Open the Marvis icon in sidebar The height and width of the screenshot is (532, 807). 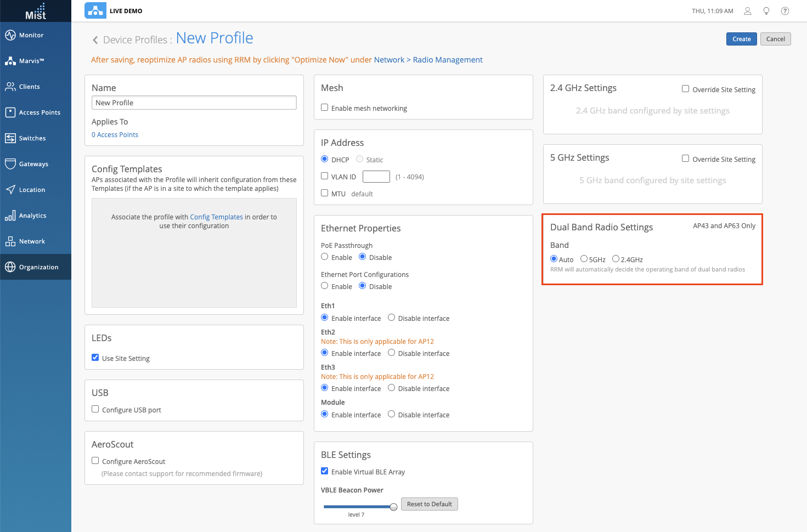click(10, 61)
